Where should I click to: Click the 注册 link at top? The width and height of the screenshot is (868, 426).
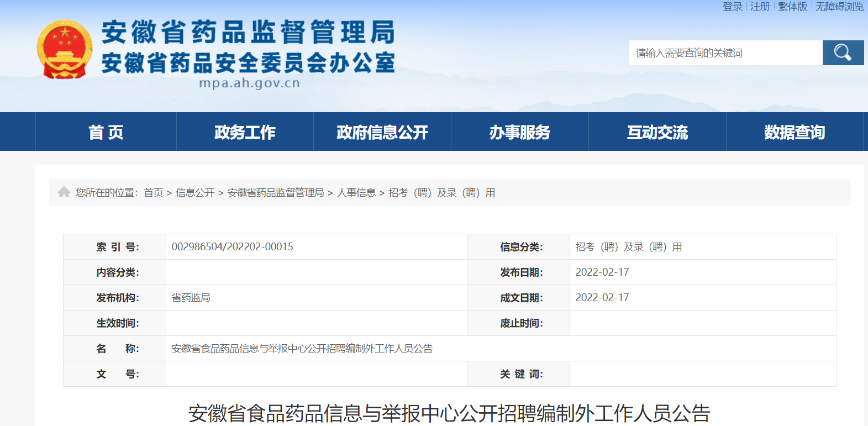(760, 7)
